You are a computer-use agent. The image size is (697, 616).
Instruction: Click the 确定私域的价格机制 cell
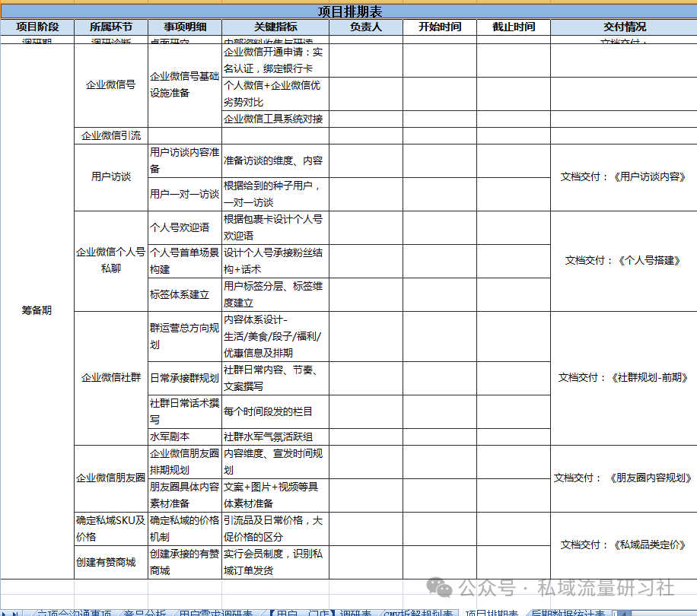point(185,529)
